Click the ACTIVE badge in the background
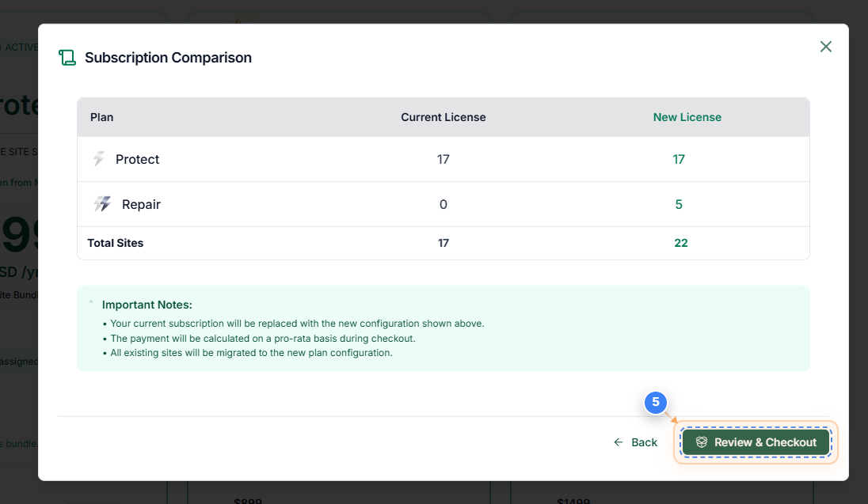This screenshot has width=868, height=504. 21,47
